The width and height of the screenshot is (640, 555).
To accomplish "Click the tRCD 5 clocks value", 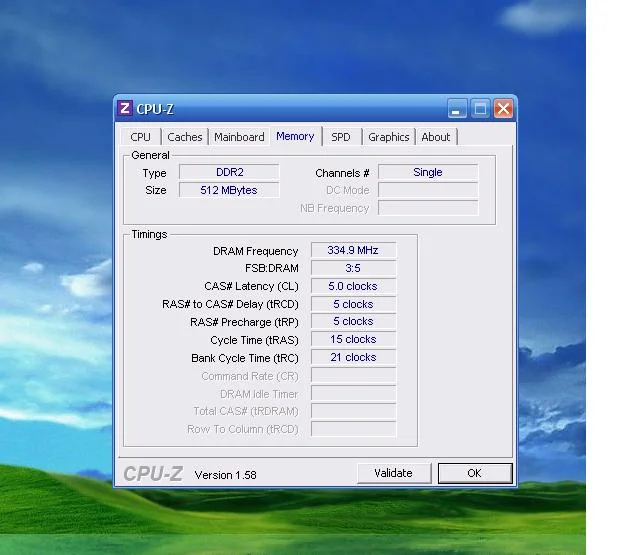I will [353, 304].
